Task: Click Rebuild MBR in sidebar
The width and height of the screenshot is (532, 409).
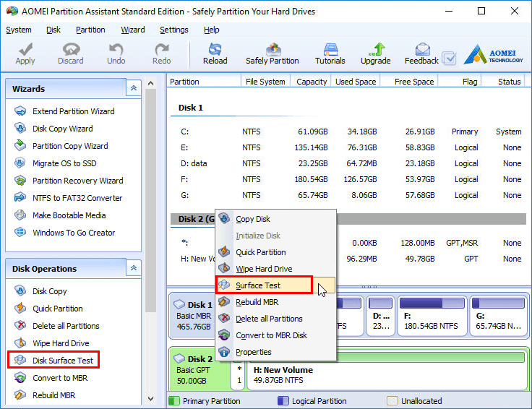Action: [x=45, y=395]
